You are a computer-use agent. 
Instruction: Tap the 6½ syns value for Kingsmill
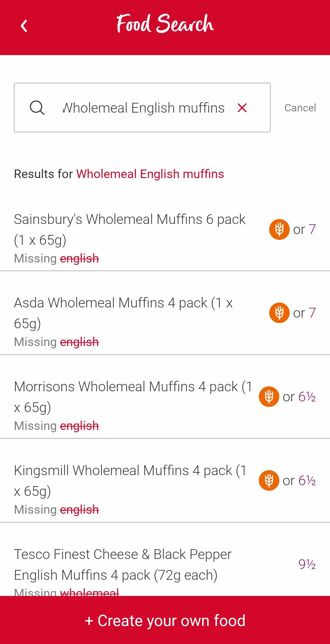(x=307, y=481)
